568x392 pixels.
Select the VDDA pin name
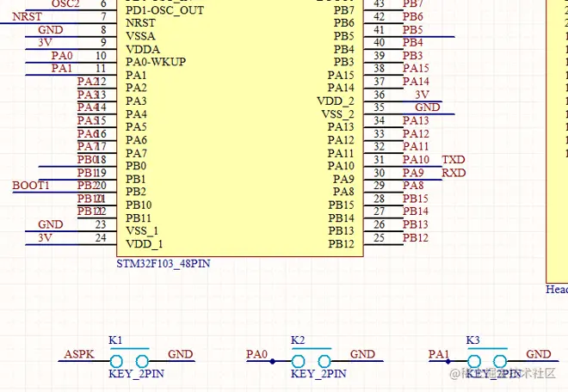[x=143, y=49]
